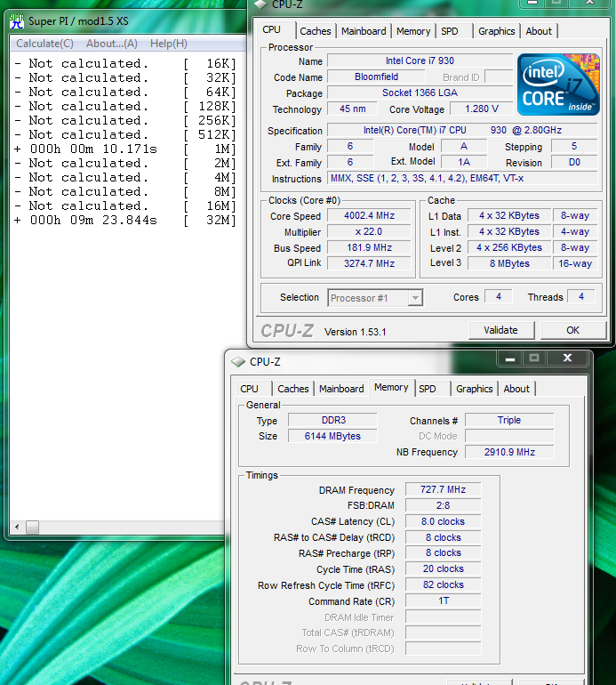Open the About...(A) menu in Super PI
The height and width of the screenshot is (685, 616).
pyautogui.click(x=112, y=44)
